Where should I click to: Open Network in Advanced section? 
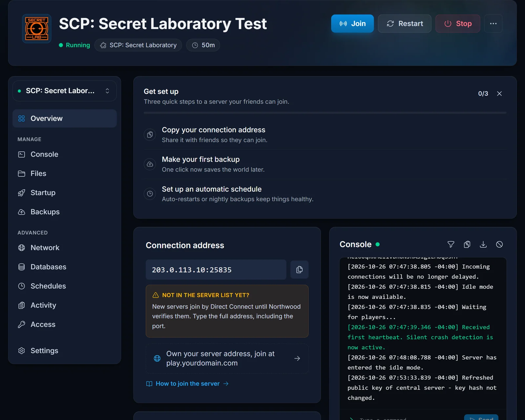tap(65, 248)
